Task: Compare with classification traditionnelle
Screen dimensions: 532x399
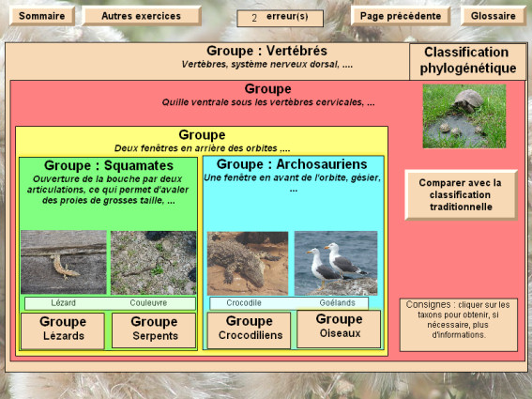Action: (461, 195)
